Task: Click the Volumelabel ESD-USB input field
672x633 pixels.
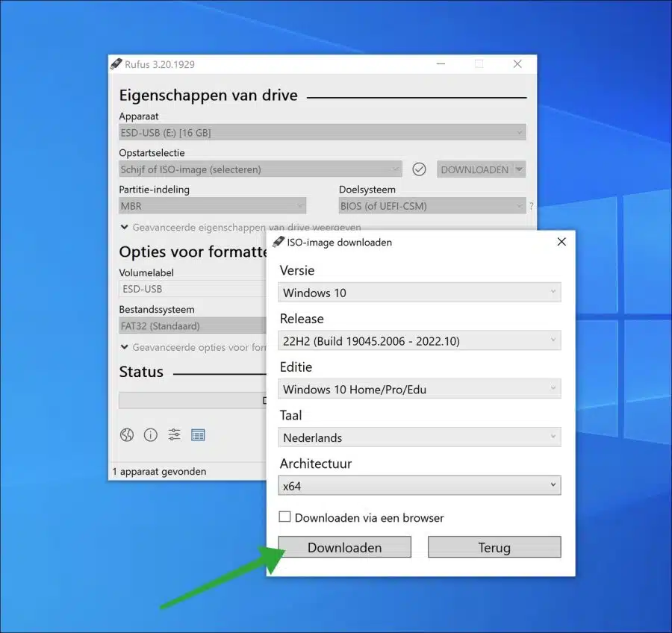Action: 193,289
